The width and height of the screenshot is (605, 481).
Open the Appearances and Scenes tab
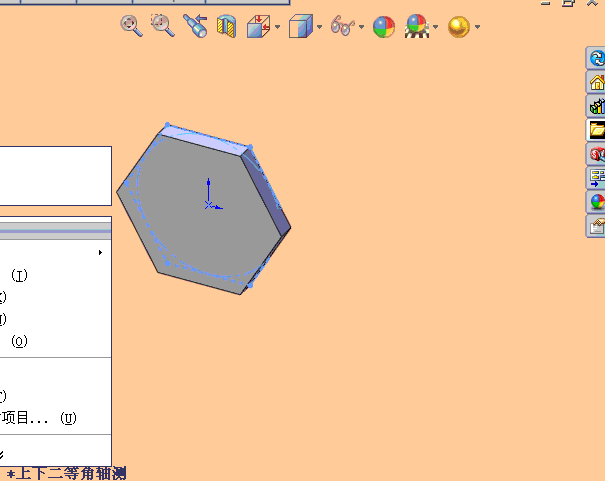click(596, 202)
